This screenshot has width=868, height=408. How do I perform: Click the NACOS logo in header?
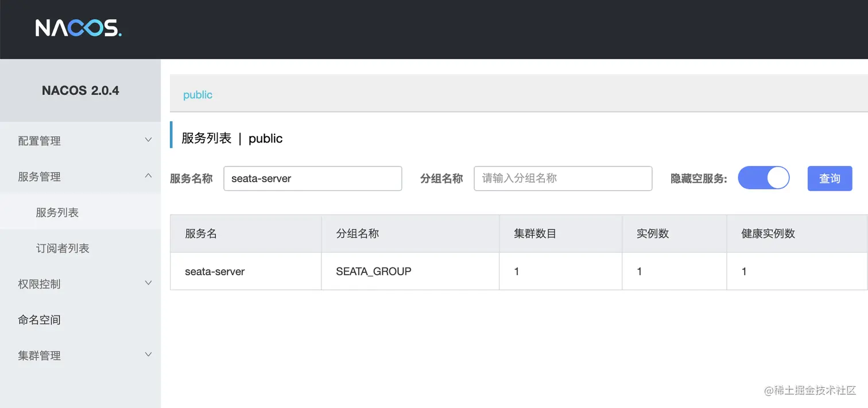coord(78,28)
